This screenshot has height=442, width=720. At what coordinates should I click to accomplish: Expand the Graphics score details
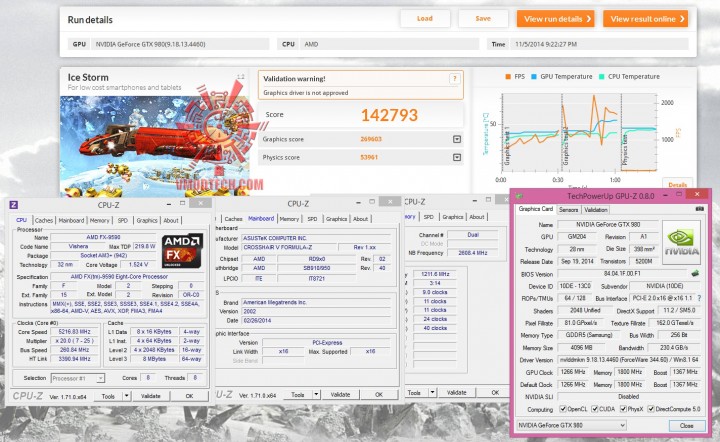point(457,139)
